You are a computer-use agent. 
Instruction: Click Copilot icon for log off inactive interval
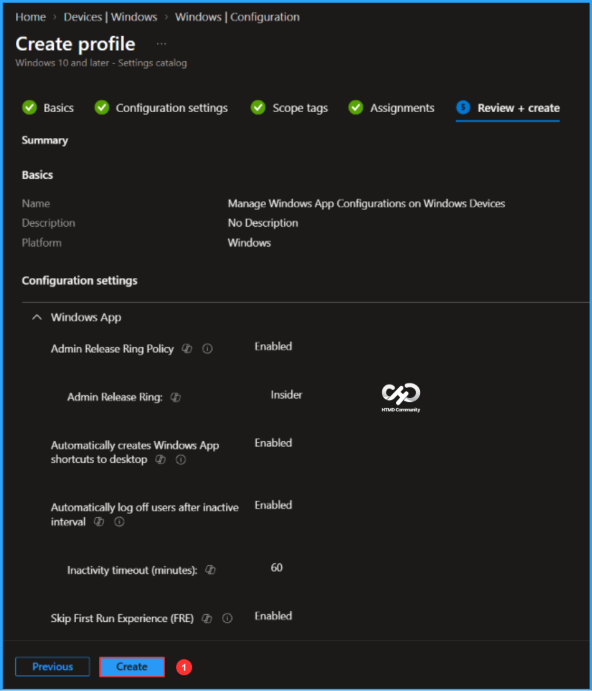coord(99,522)
